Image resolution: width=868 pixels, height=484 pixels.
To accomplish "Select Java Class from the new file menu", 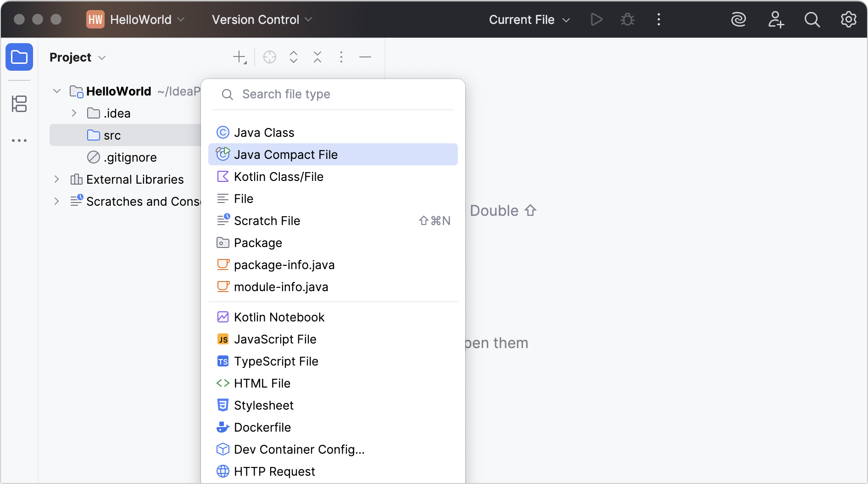I will (x=264, y=132).
